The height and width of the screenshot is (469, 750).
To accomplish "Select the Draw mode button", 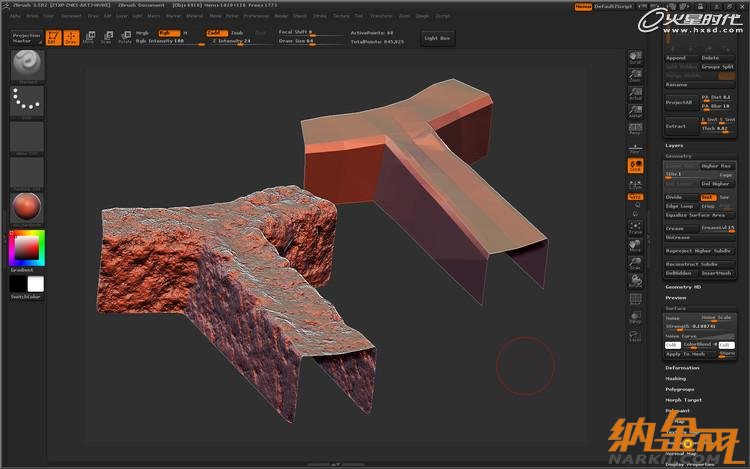I will click(x=71, y=38).
